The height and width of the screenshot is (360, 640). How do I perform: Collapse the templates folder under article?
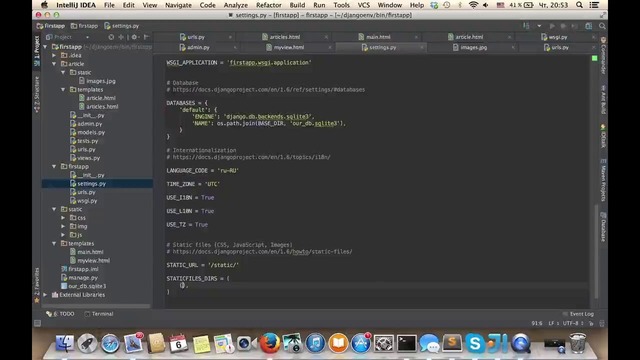[63, 89]
